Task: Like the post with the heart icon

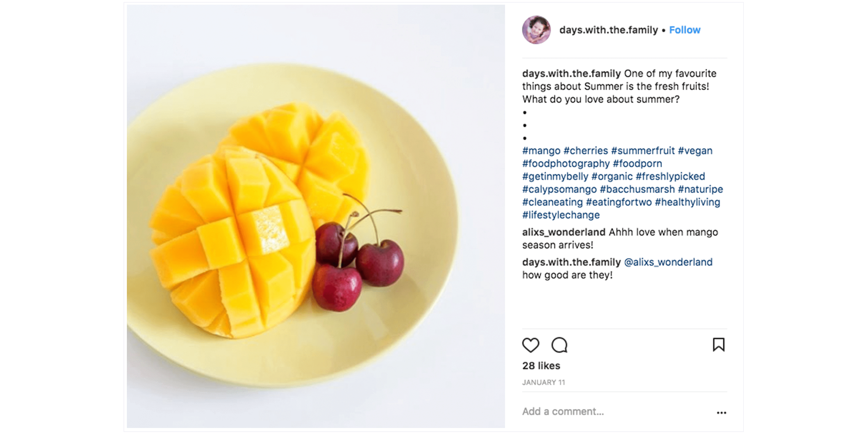Action: (x=530, y=345)
